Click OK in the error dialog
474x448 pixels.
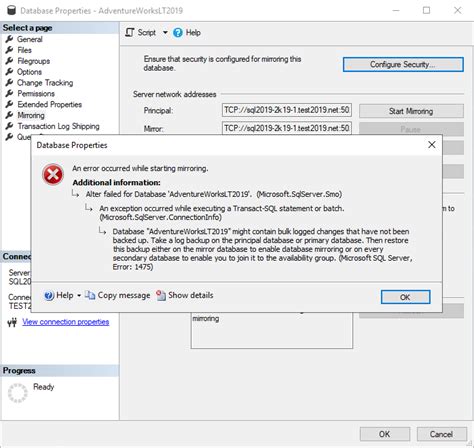tap(405, 297)
